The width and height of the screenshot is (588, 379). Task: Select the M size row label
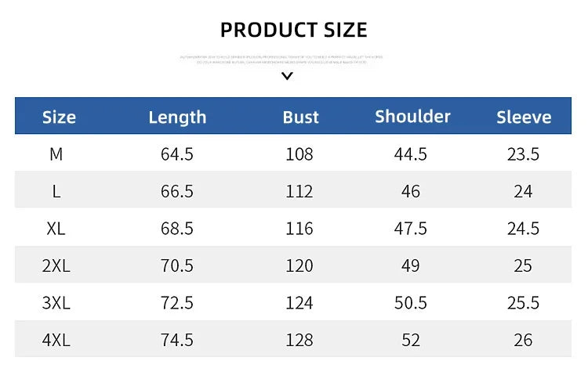(56, 154)
